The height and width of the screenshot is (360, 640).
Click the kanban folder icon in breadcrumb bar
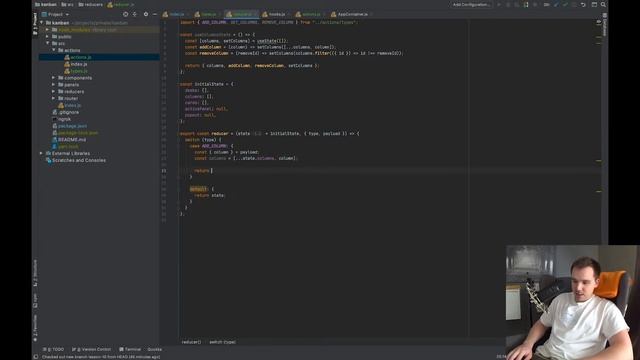(x=38, y=4)
